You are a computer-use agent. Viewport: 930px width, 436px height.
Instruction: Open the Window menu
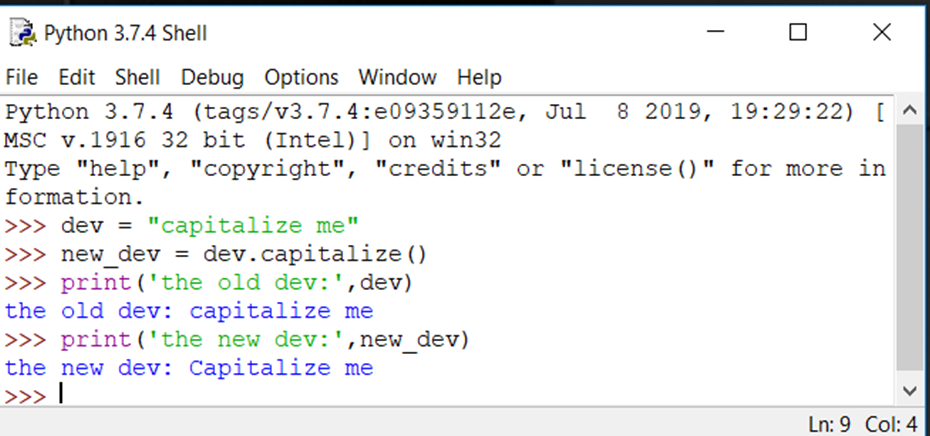pos(397,77)
